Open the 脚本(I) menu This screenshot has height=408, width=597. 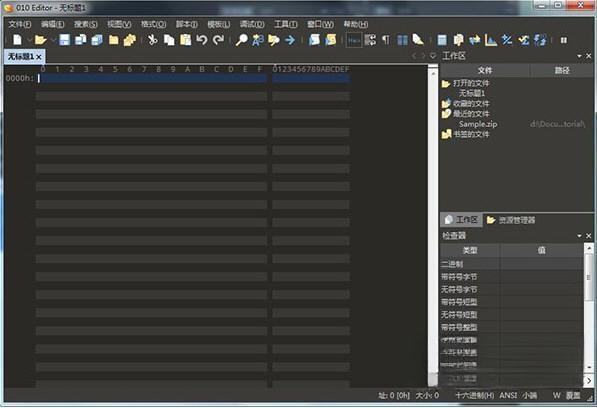(186, 24)
